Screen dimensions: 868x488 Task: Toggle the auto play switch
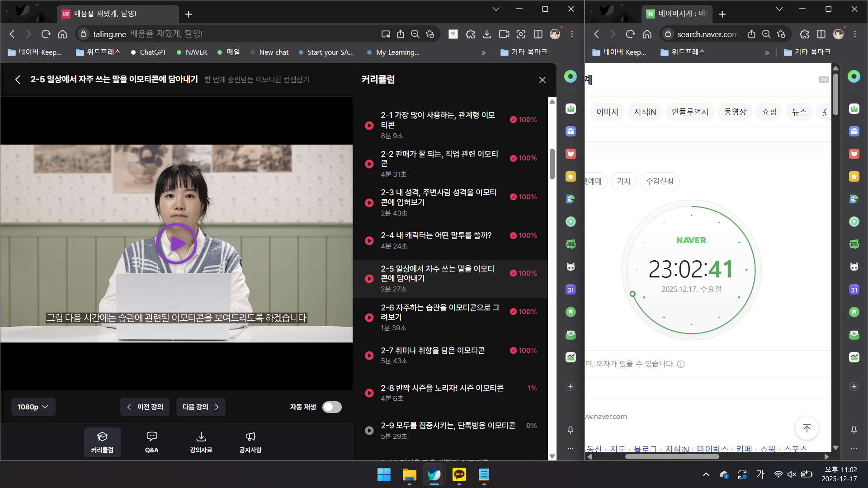click(332, 407)
